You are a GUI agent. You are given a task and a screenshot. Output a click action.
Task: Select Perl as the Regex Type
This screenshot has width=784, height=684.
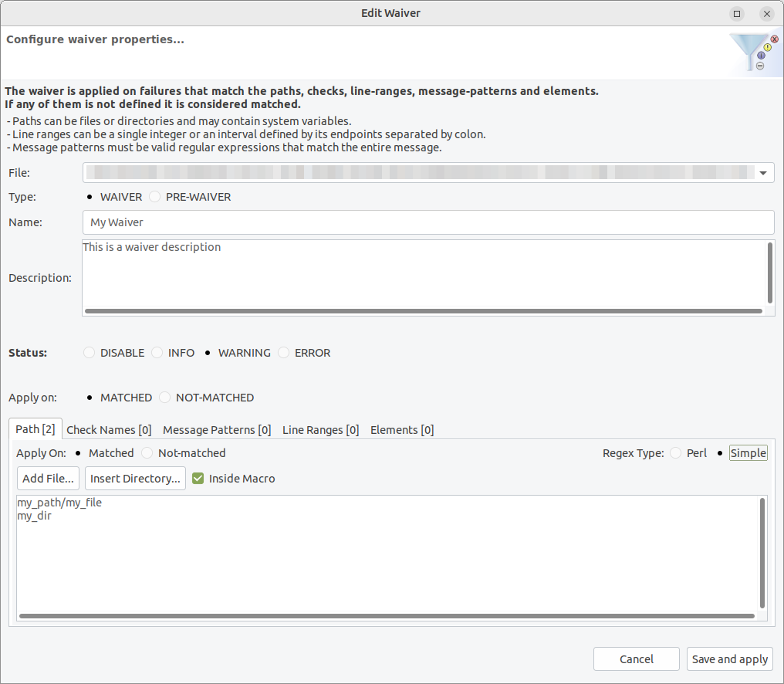pyautogui.click(x=675, y=453)
